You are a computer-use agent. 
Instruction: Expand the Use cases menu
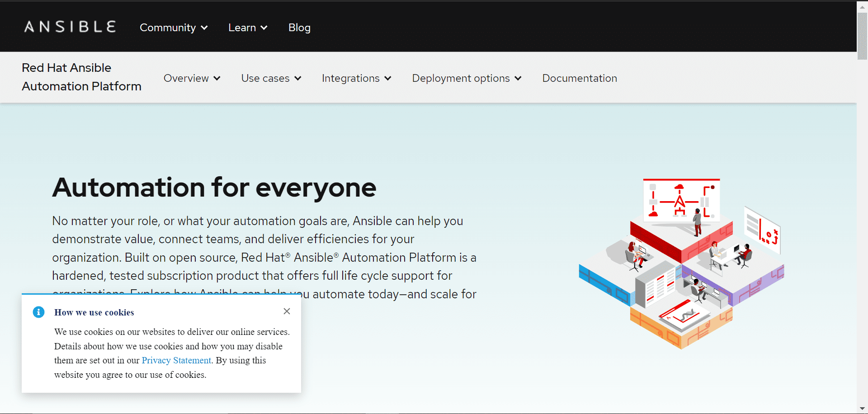(266, 78)
